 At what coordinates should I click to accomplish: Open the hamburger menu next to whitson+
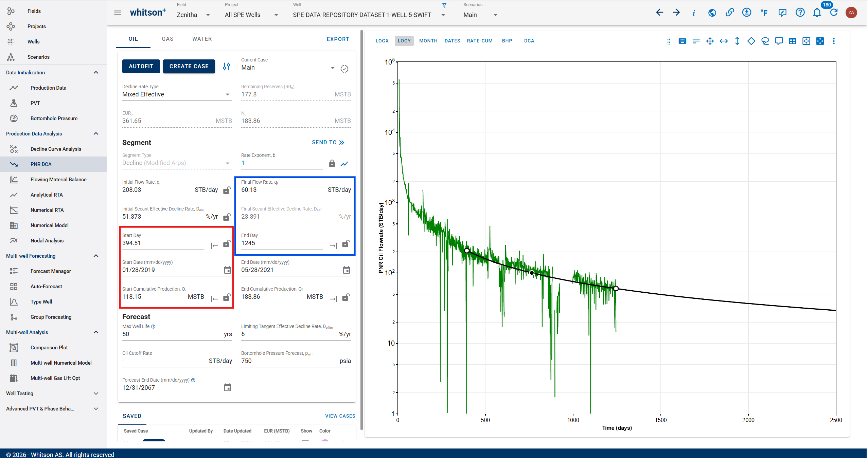coord(118,13)
